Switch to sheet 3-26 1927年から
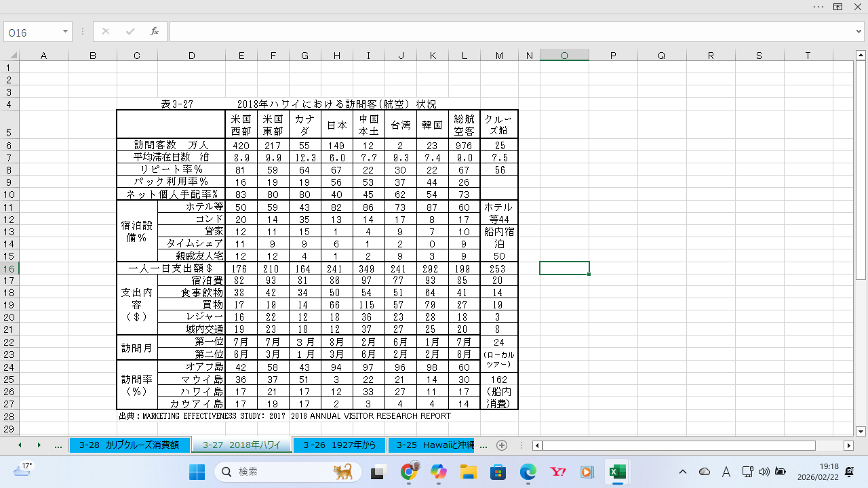Image resolution: width=868 pixels, height=488 pixels. tap(339, 445)
